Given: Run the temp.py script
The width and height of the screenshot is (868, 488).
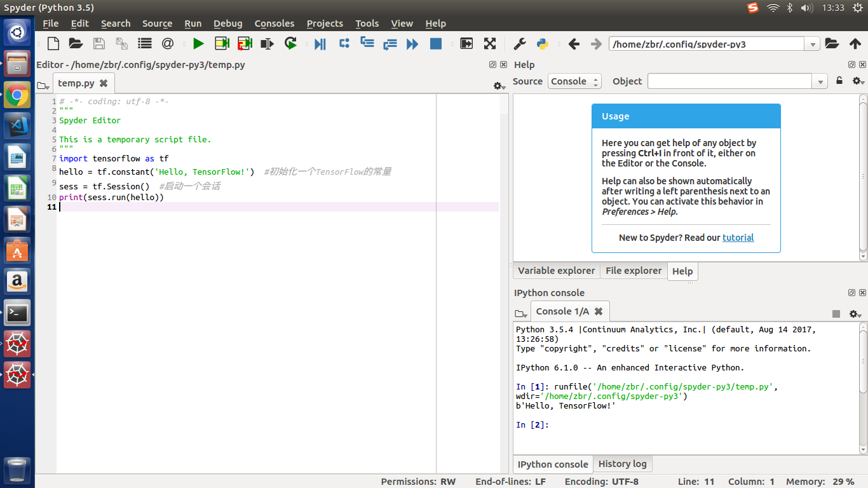Looking at the screenshot, I should (x=198, y=43).
